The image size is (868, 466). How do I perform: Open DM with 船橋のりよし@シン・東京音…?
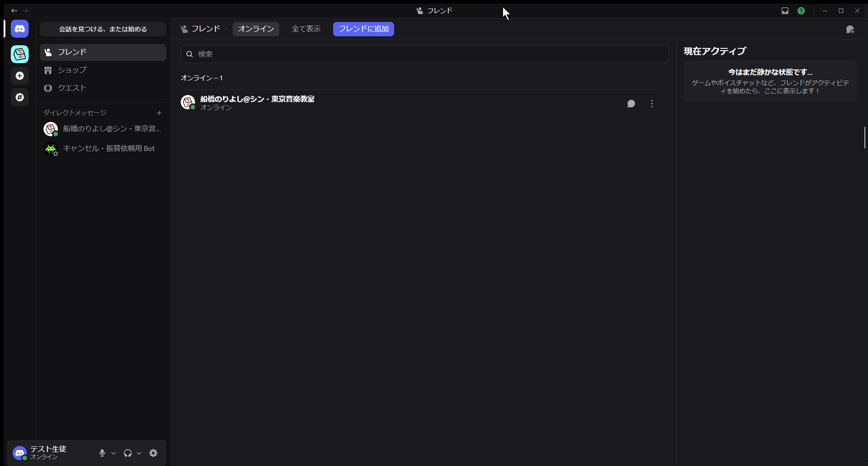click(103, 129)
